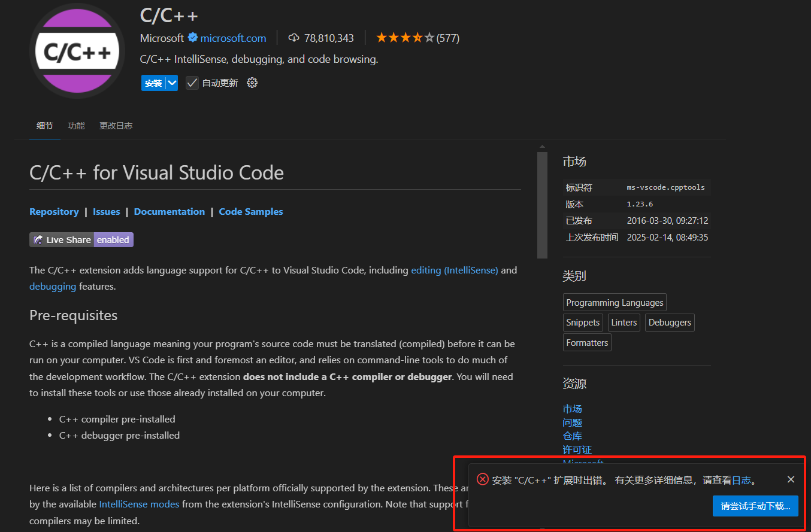Dismiss the install error notification with X
This screenshot has width=811, height=532.
click(x=791, y=479)
